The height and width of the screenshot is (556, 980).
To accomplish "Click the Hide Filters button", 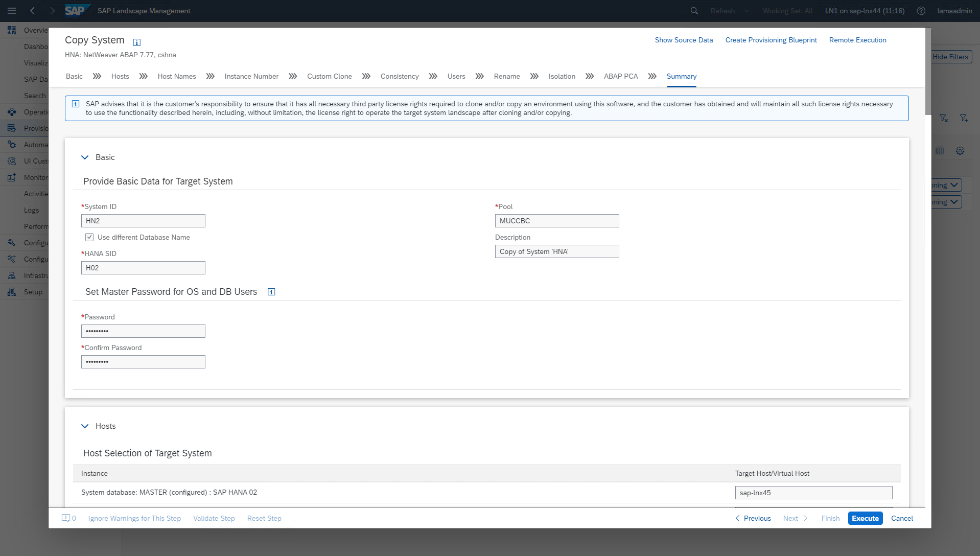I will 950,57.
